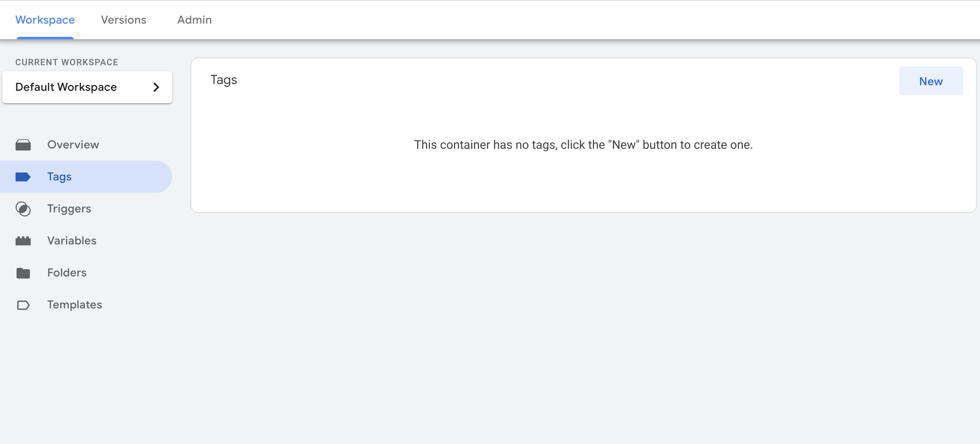Click the Templates outline tag icon
980x444 pixels.
click(x=23, y=305)
